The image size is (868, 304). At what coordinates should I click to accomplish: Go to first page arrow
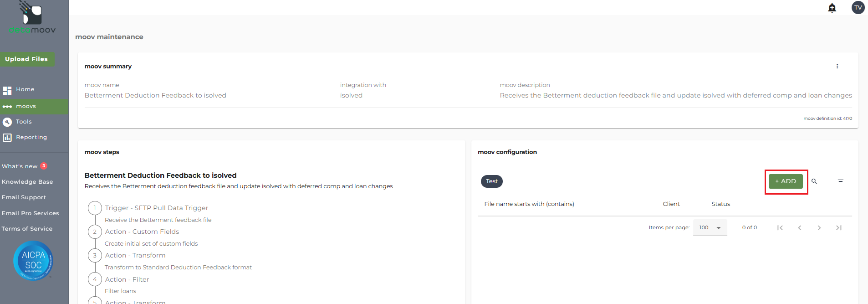click(x=780, y=228)
